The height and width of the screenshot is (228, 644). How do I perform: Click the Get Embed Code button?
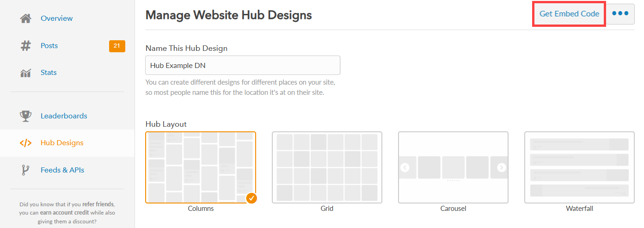click(x=570, y=14)
